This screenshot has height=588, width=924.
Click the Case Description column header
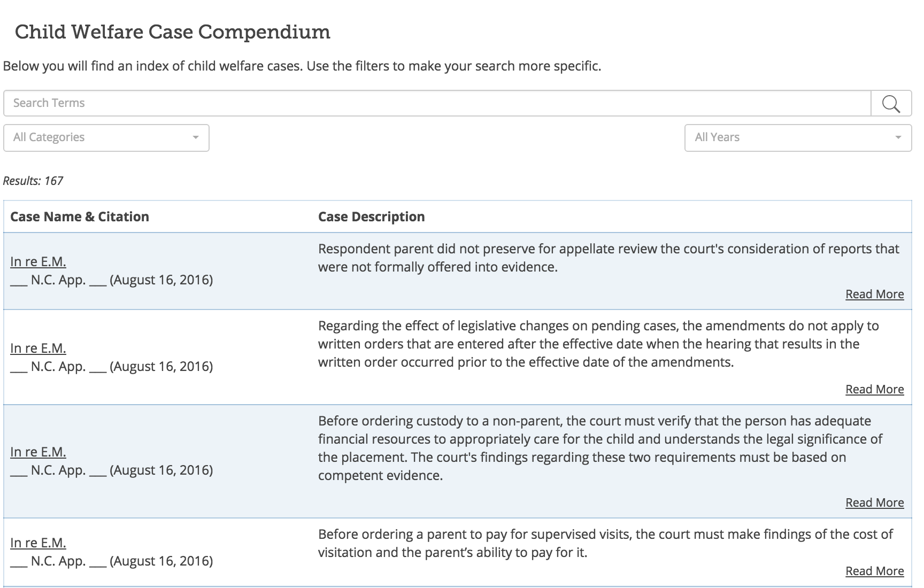tap(371, 217)
